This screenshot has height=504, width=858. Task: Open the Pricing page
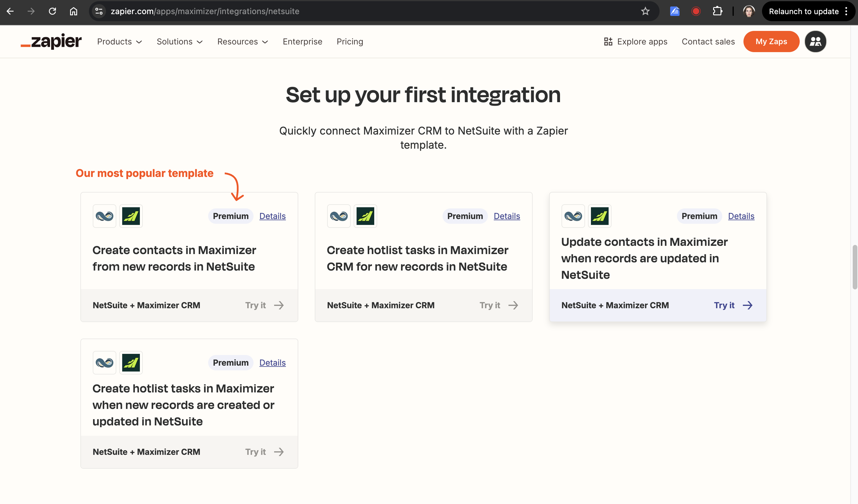pos(350,42)
